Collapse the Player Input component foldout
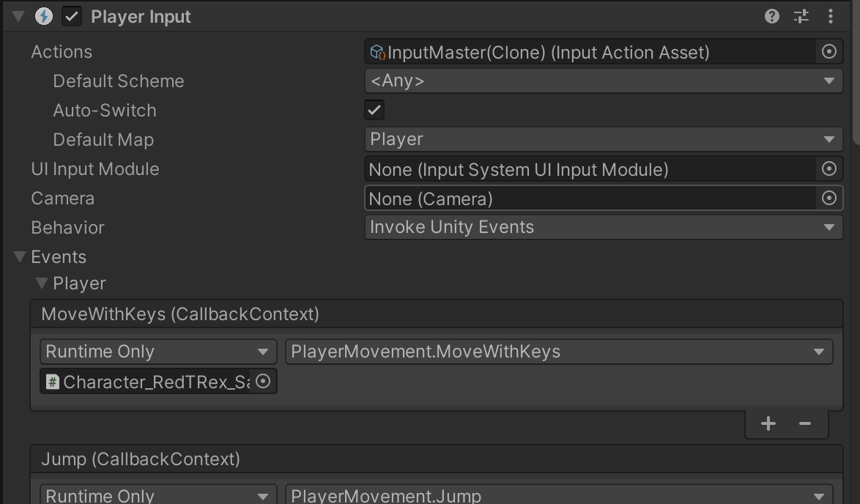 [x=18, y=16]
